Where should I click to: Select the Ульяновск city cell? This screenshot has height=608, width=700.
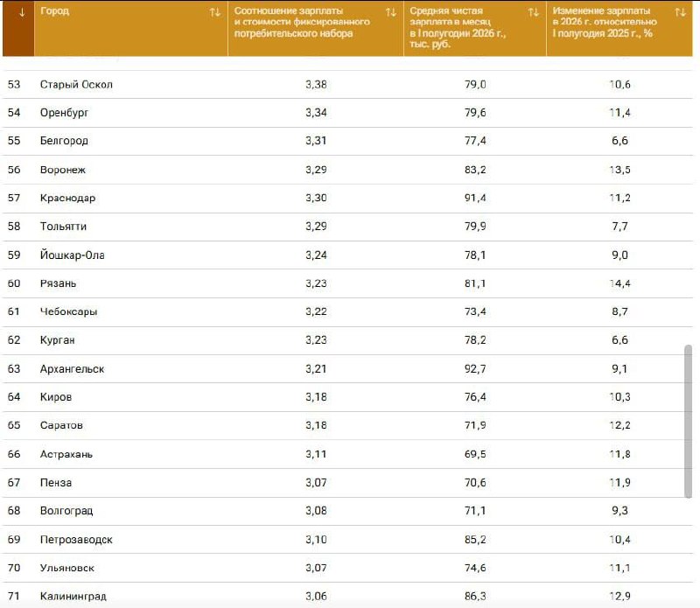point(67,568)
